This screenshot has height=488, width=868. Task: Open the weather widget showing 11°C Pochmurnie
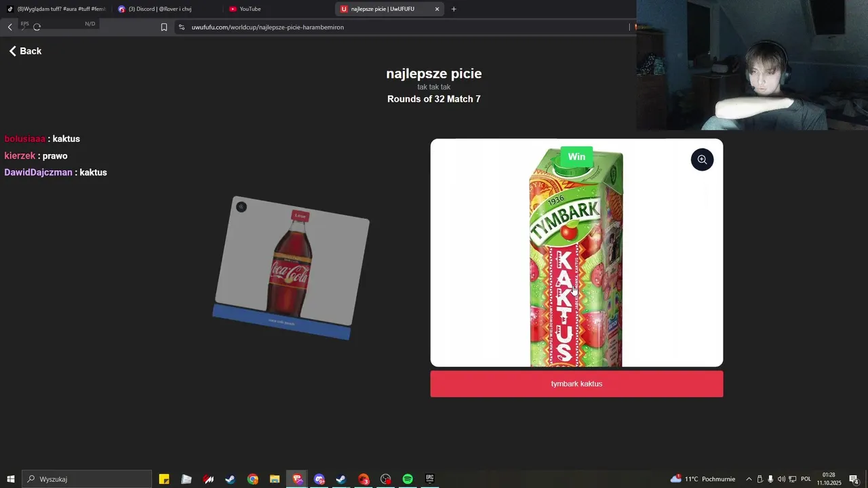pos(703,479)
